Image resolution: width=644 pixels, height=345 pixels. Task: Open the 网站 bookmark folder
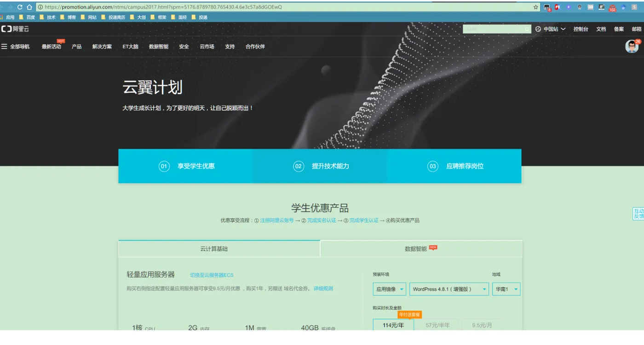89,18
